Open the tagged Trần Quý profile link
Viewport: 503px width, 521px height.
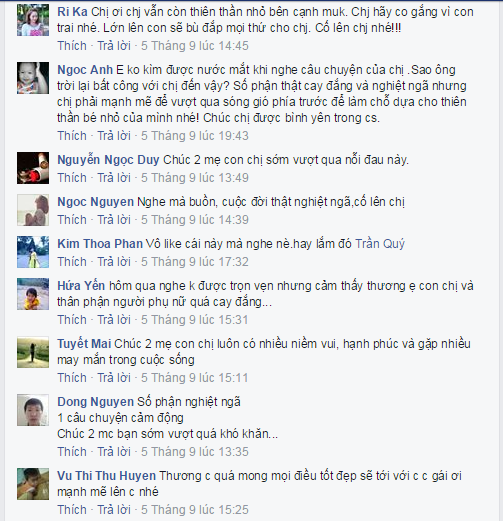pyautogui.click(x=380, y=244)
